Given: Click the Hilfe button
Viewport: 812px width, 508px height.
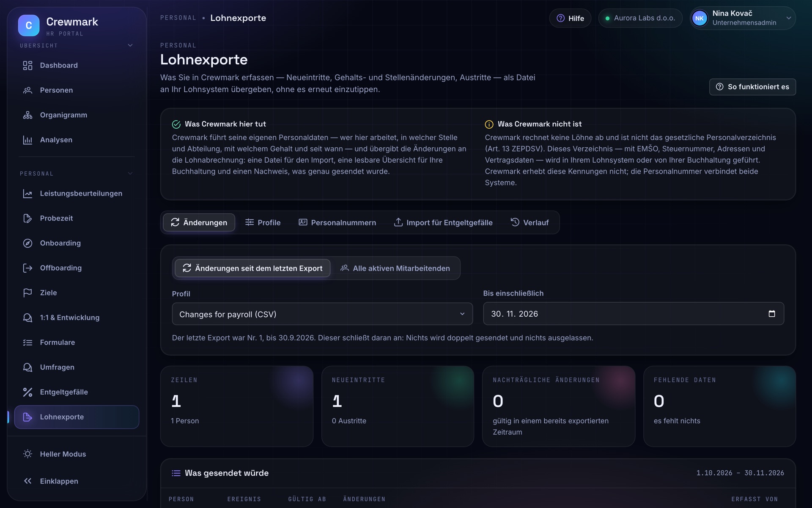Looking at the screenshot, I should point(570,18).
